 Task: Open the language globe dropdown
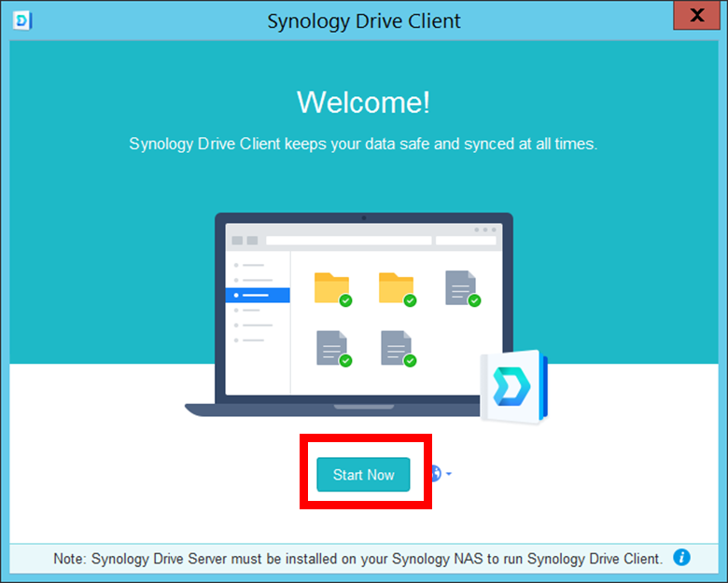click(x=441, y=474)
